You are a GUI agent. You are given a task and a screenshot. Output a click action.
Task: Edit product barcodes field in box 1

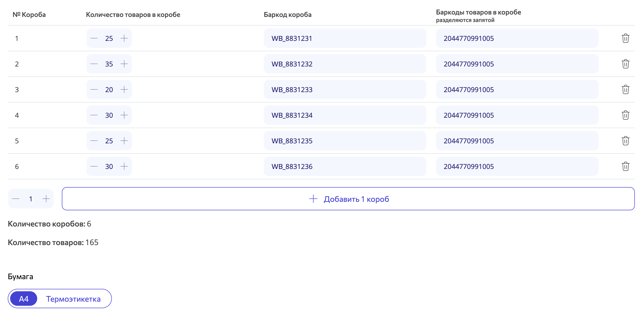517,38
